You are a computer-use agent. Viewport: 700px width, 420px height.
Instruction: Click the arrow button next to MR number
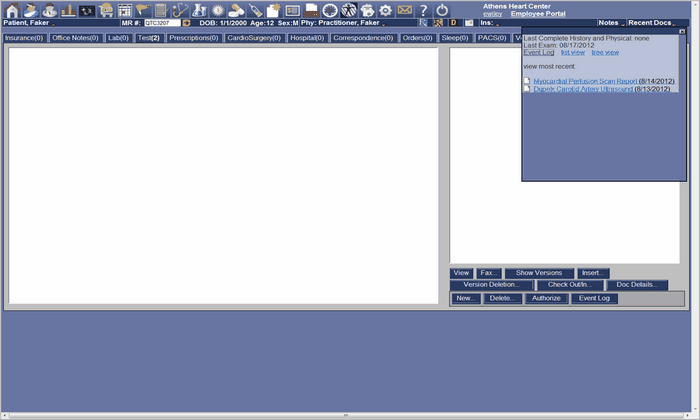click(x=186, y=22)
